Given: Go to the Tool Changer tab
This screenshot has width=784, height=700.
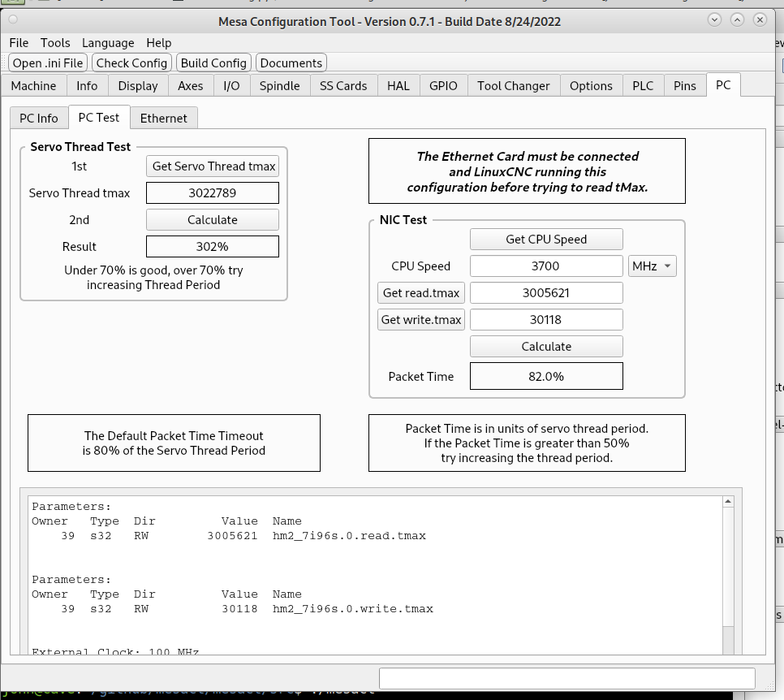Looking at the screenshot, I should point(513,86).
